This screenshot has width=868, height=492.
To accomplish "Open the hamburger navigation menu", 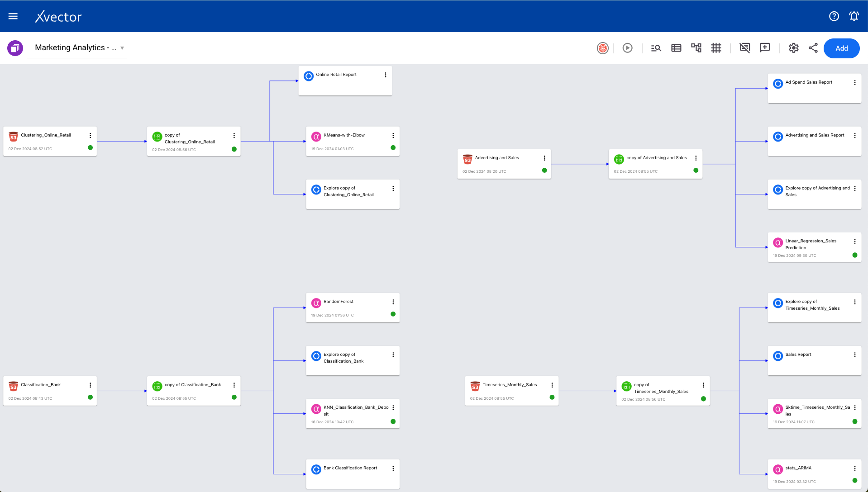I will [13, 16].
